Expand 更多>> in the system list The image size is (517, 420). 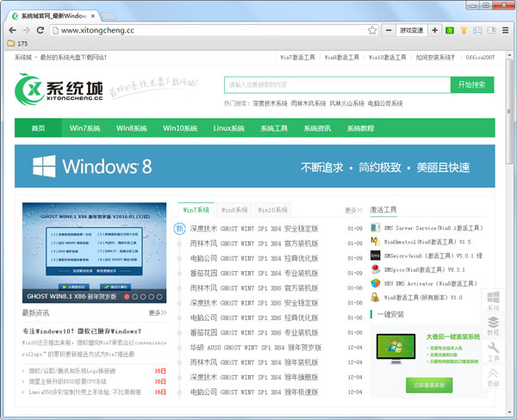point(354,210)
